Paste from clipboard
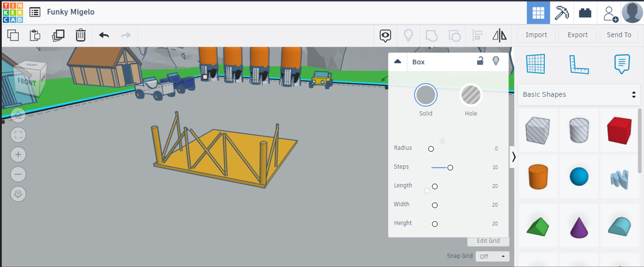 pos(35,35)
